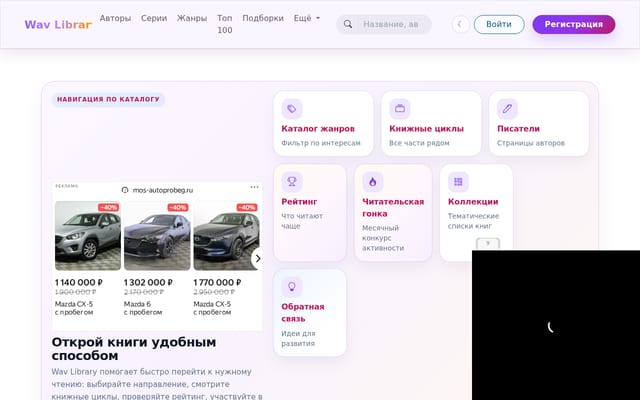The image size is (640, 400).
Task: Click the Тематические списки книг subtitle
Action: point(473,221)
